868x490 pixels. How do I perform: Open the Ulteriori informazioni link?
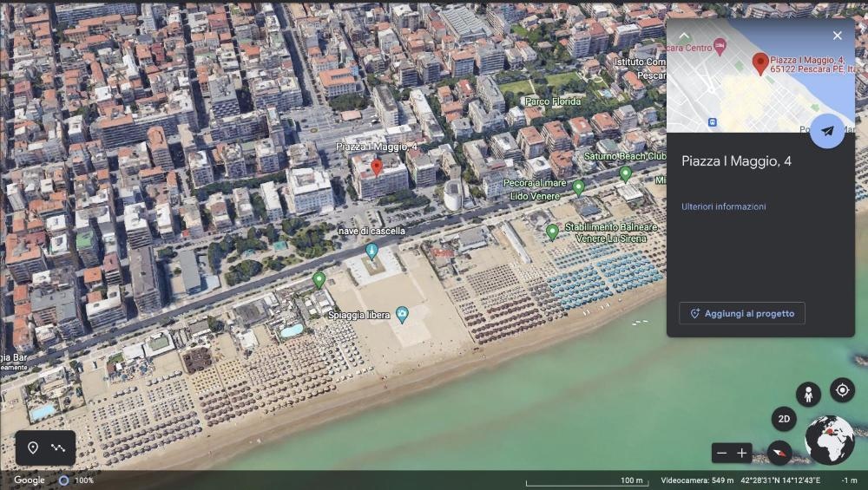point(723,206)
